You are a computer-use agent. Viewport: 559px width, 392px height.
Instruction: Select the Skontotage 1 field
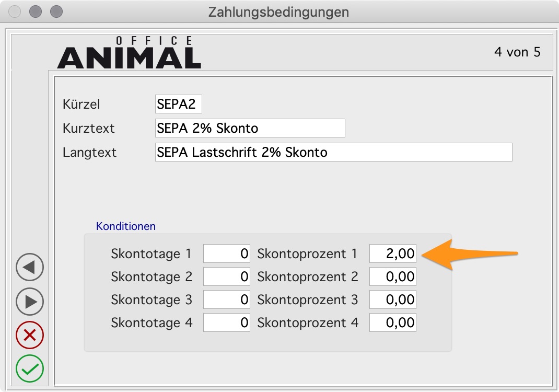pos(227,254)
